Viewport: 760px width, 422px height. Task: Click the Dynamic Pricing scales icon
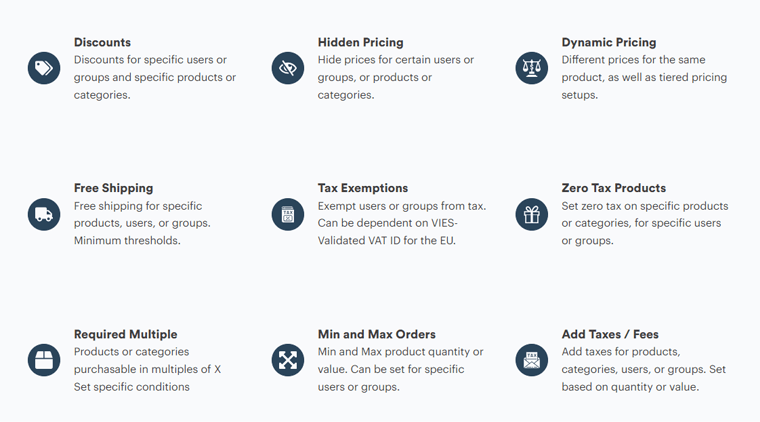532,68
